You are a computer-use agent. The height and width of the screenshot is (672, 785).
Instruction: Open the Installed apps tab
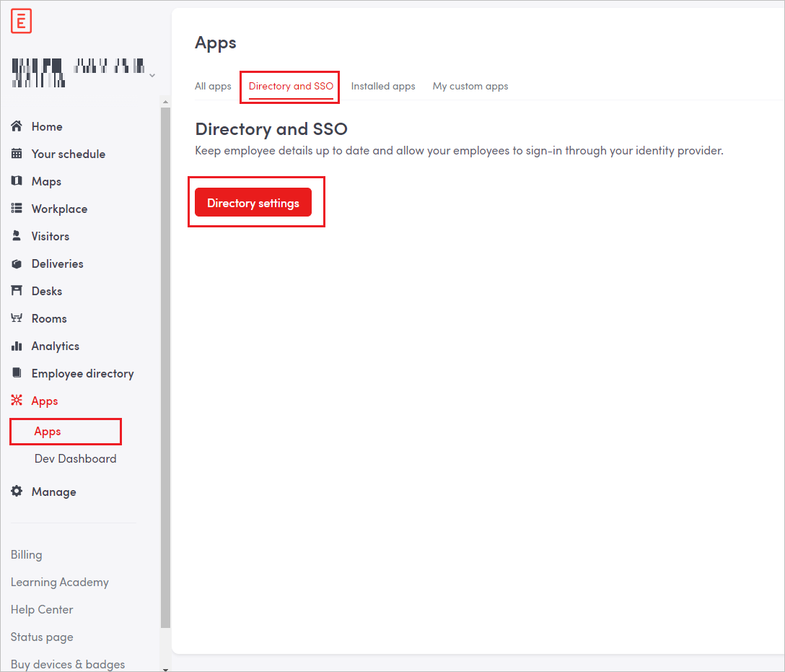tap(383, 86)
